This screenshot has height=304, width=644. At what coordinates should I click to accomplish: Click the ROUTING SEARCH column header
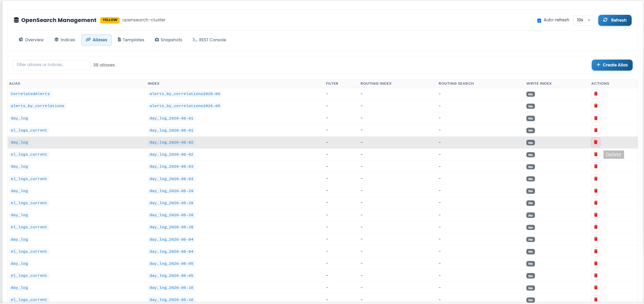coord(456,84)
